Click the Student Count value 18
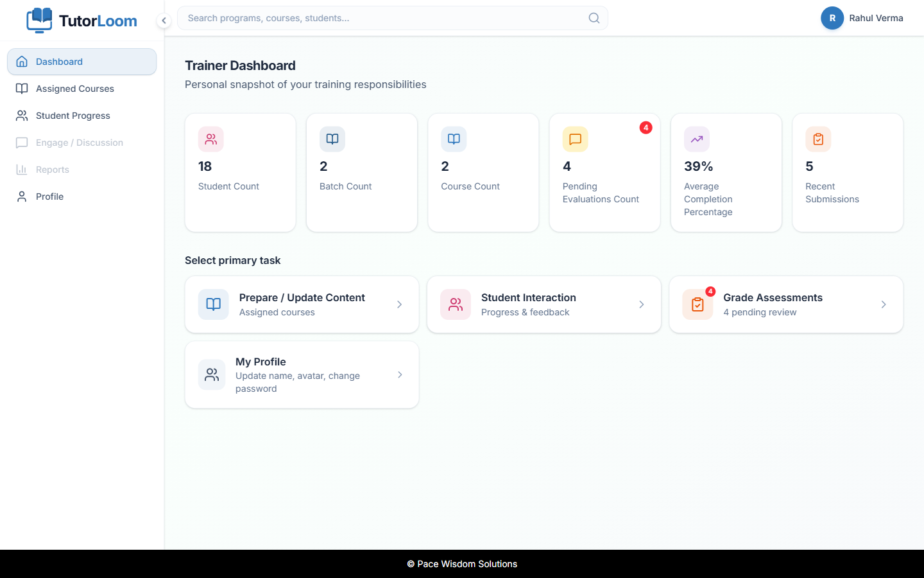The image size is (924, 578). [205, 166]
